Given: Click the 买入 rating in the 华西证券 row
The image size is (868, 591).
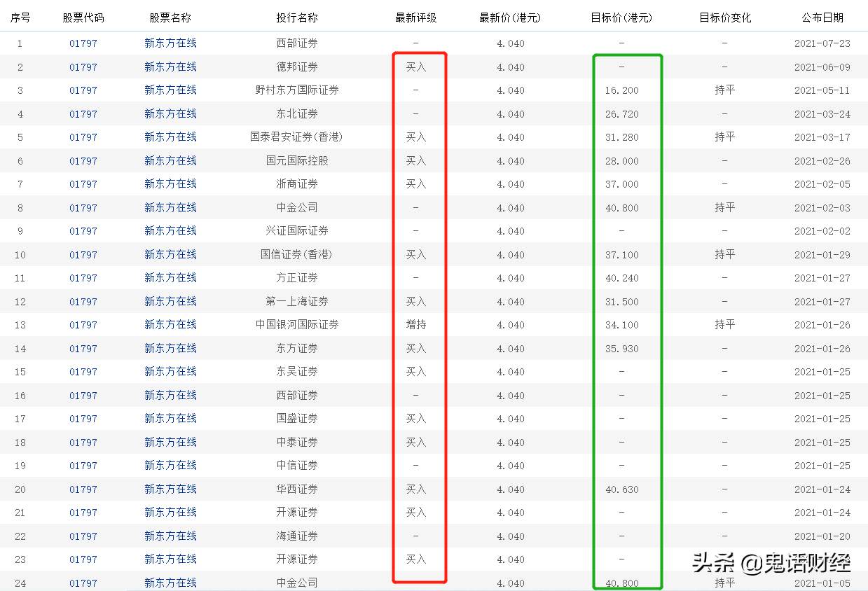Looking at the screenshot, I should point(416,489).
